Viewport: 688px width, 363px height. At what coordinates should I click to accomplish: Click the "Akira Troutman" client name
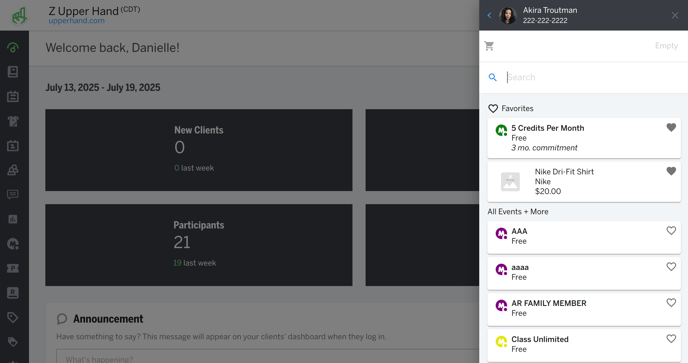coord(550,10)
